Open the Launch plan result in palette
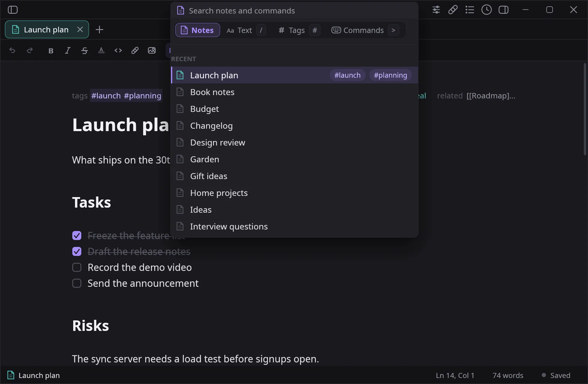This screenshot has width=588, height=384. coord(294,75)
